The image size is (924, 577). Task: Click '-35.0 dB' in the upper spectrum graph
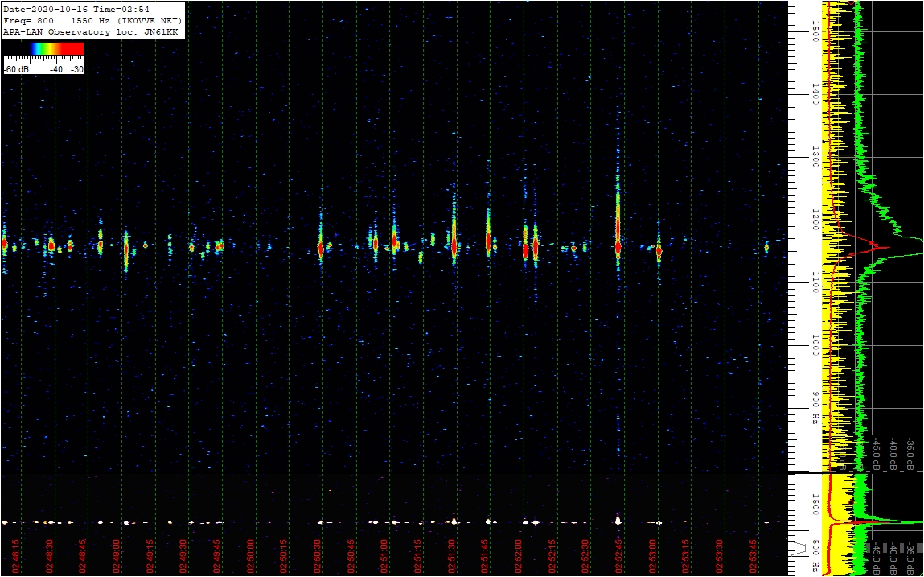(911, 453)
